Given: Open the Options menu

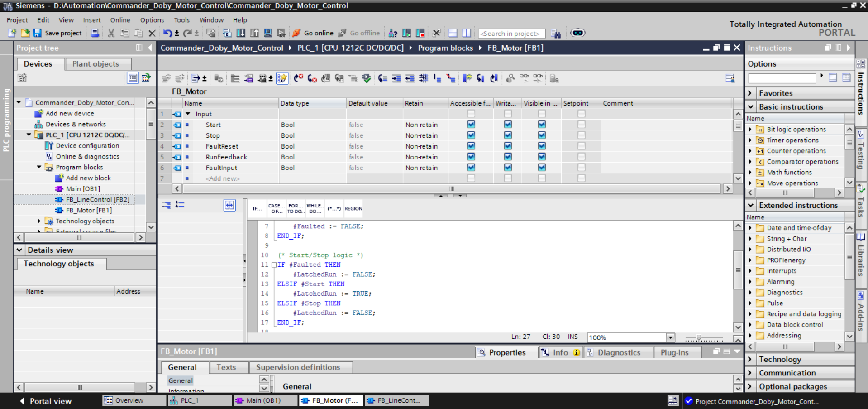Looking at the screenshot, I should coord(152,20).
